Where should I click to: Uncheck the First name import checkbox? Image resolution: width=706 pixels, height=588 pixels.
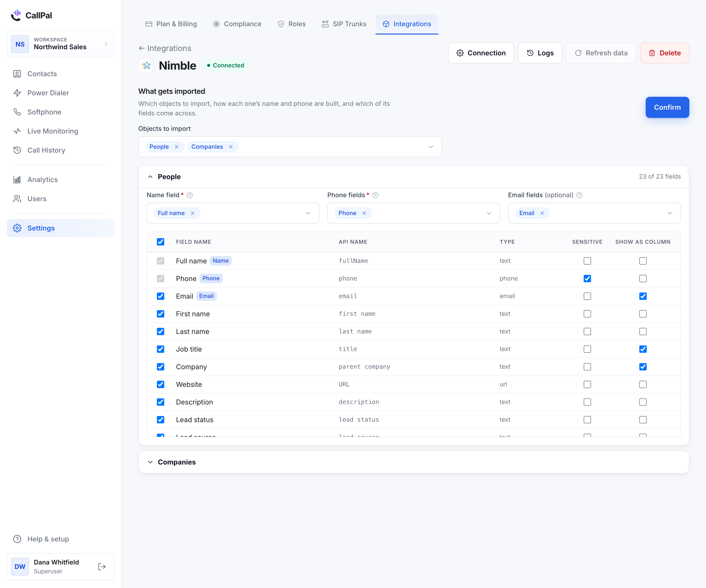coord(161,314)
